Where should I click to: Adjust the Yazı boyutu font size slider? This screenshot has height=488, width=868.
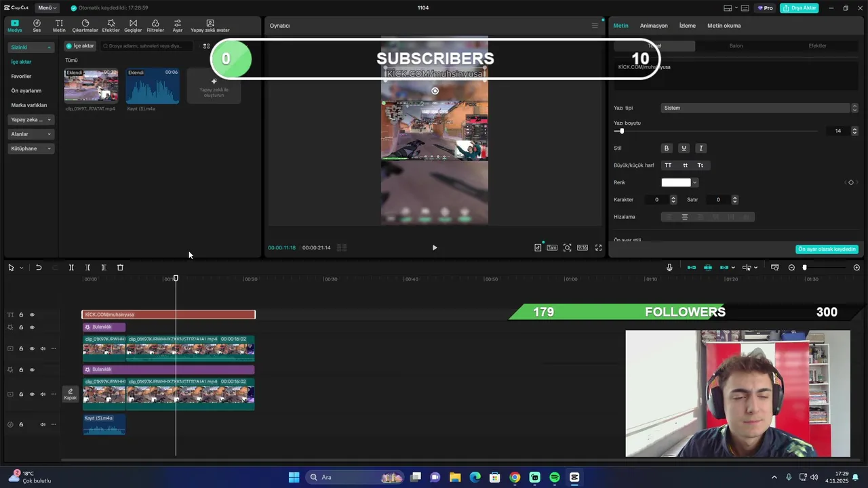[621, 131]
